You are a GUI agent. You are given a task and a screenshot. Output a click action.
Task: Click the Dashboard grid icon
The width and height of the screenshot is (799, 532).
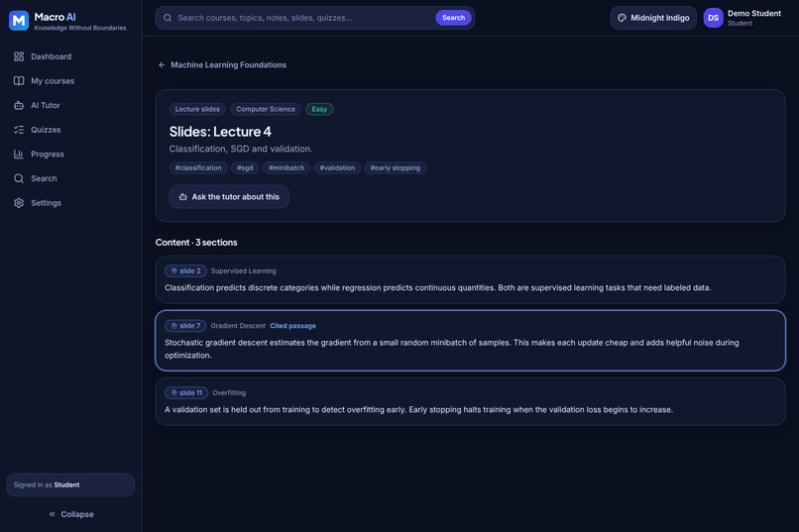(x=19, y=56)
